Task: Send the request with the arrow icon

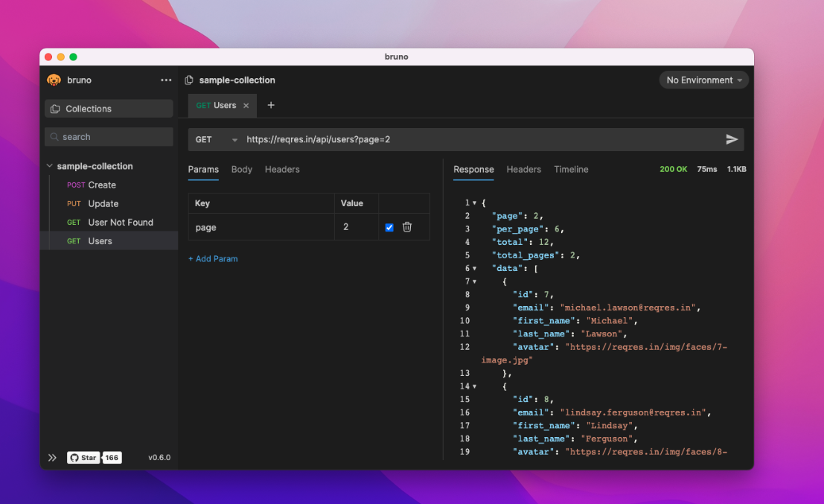Action: 732,139
